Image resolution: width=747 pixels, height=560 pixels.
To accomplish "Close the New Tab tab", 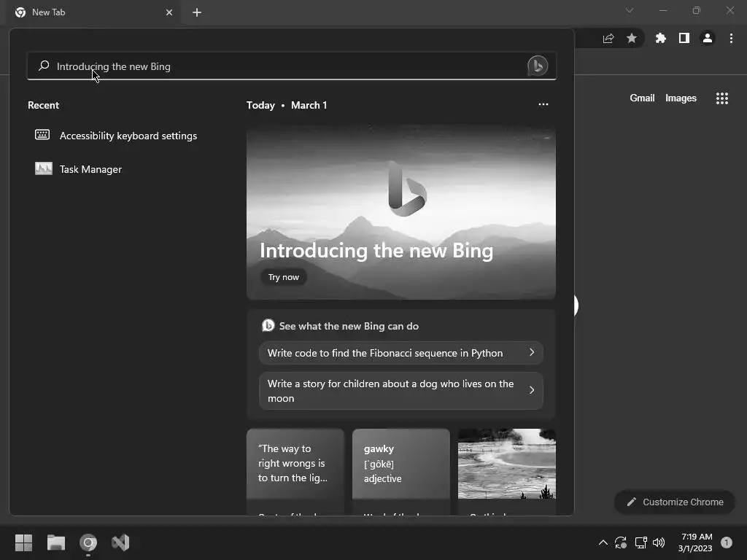I will point(169,12).
